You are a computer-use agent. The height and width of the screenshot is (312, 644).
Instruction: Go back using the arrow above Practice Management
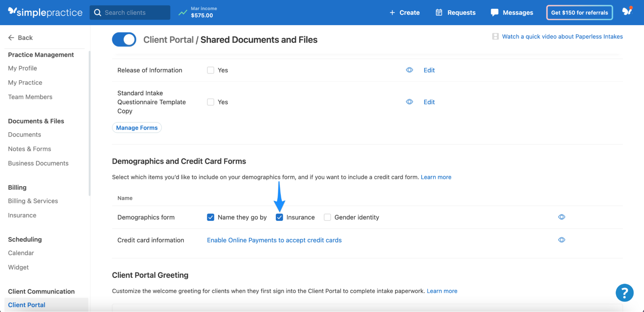click(11, 38)
